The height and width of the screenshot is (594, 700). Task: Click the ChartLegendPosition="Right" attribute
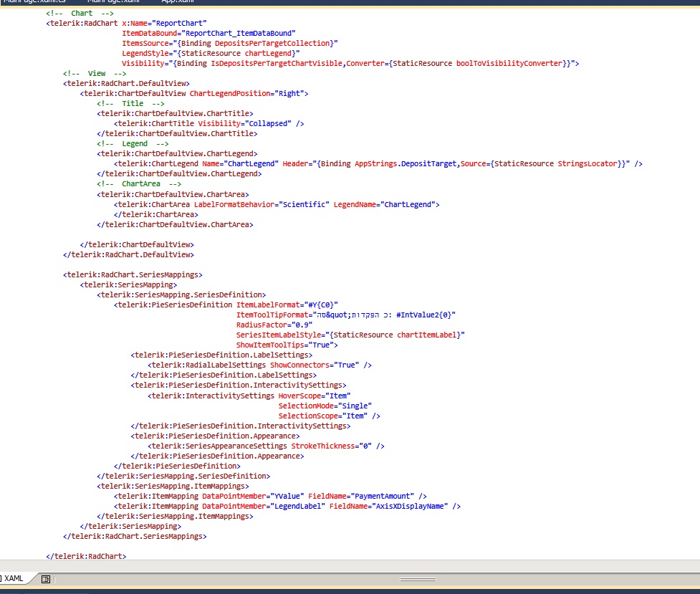pyautogui.click(x=249, y=93)
